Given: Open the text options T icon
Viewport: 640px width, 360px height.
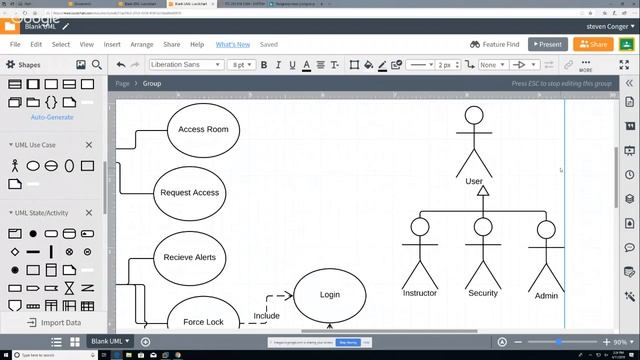Looking at the screenshot, I should [x=335, y=65].
